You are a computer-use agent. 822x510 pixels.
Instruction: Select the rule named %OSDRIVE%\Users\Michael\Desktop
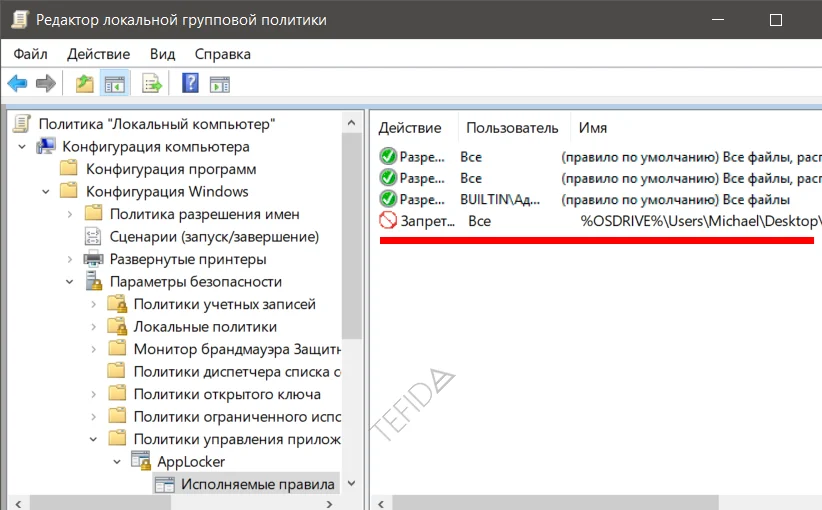701,221
